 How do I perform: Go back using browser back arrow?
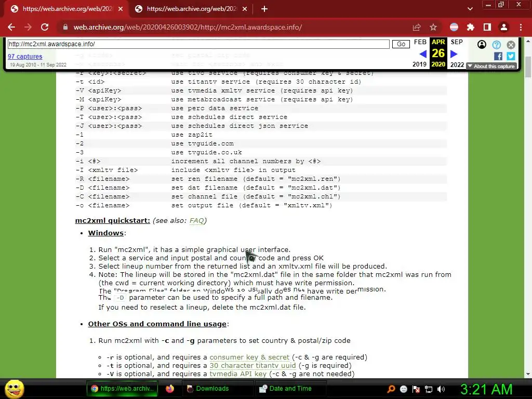point(11,27)
